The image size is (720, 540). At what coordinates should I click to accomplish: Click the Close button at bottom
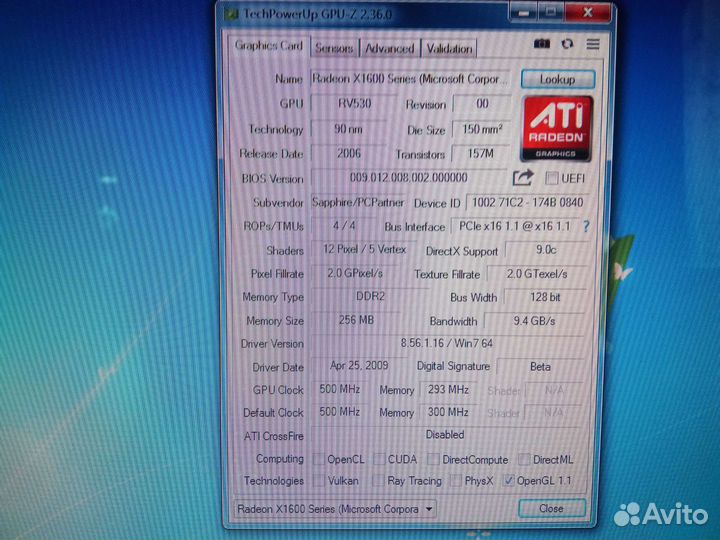pos(551,508)
